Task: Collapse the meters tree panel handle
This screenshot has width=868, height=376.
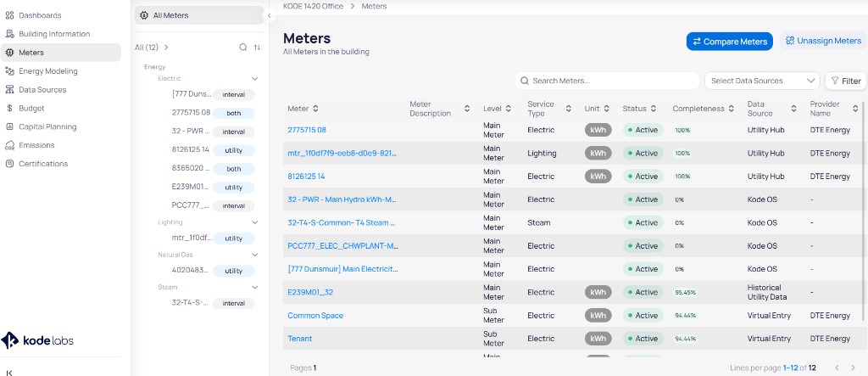Action: [x=269, y=15]
